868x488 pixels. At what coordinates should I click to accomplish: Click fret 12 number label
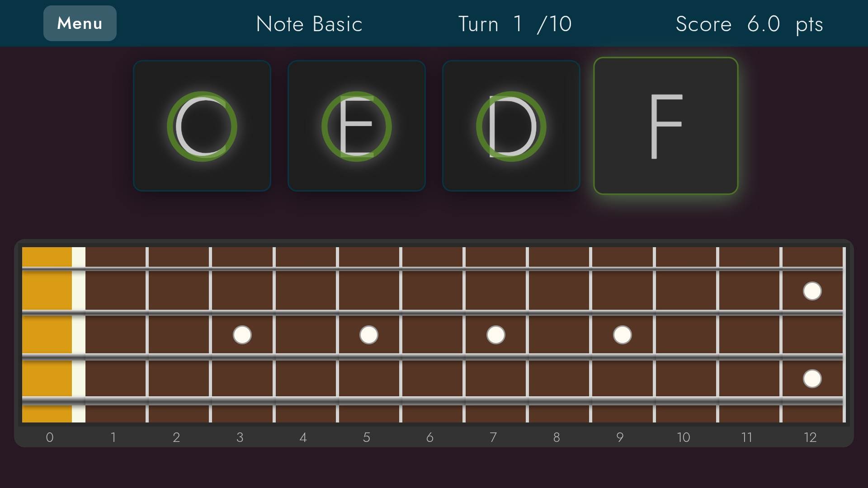(810, 437)
